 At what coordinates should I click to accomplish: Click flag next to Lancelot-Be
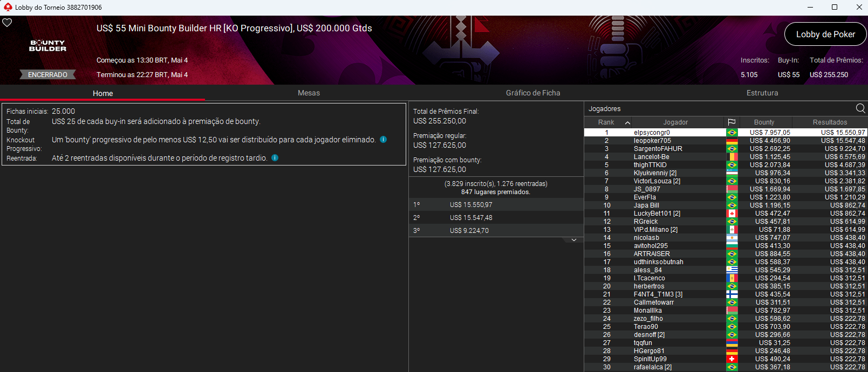point(732,157)
